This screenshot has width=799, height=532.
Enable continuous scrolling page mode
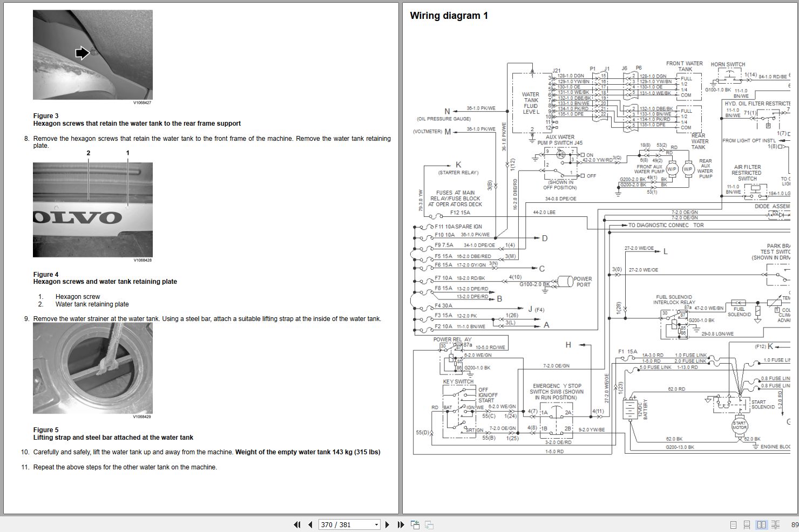click(x=747, y=524)
